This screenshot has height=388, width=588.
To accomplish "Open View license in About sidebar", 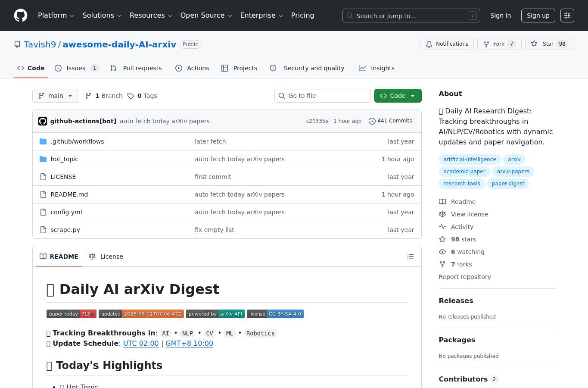I will tap(464, 214).
